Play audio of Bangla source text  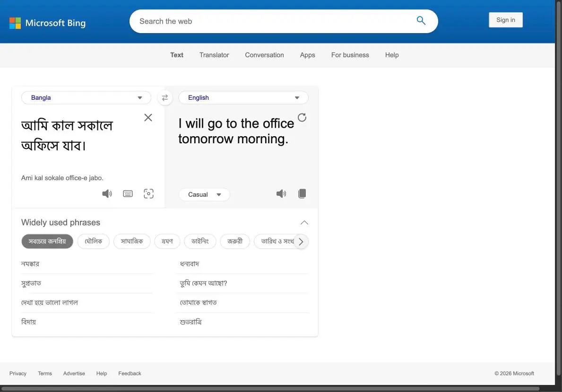pyautogui.click(x=107, y=194)
